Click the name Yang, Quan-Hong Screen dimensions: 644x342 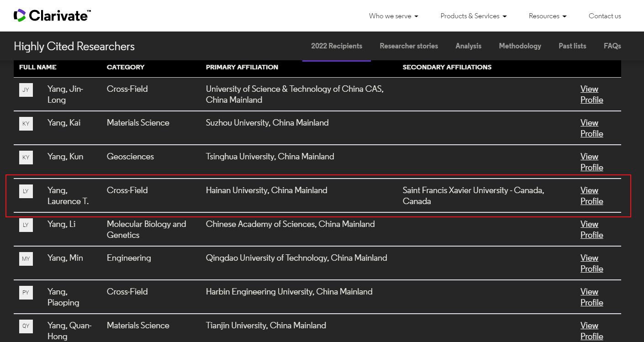(69, 331)
